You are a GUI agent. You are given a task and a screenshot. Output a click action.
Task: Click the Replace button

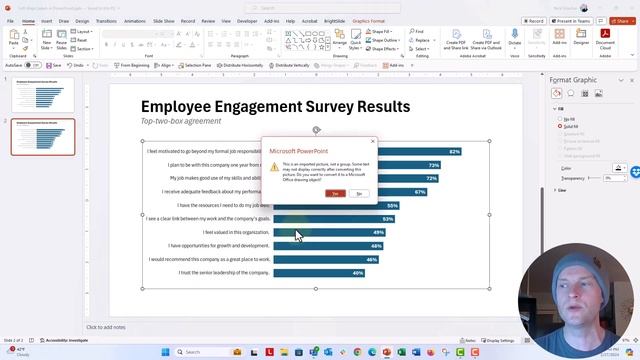(x=422, y=40)
